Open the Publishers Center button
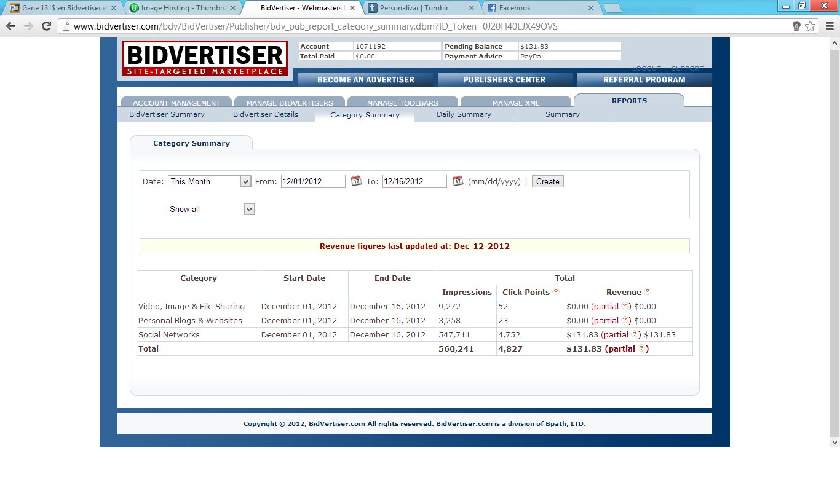This screenshot has width=840, height=504. [x=504, y=79]
